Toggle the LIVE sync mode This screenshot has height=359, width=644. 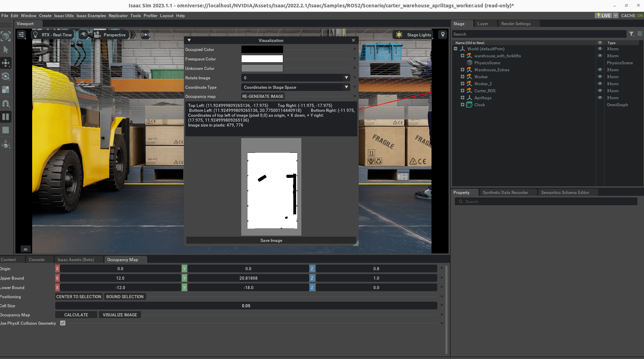click(603, 15)
